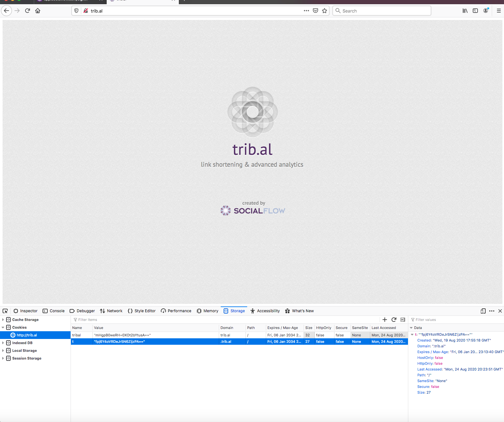Click the SocialFlow logo link
Image resolution: width=504 pixels, height=422 pixels.
[x=253, y=211]
